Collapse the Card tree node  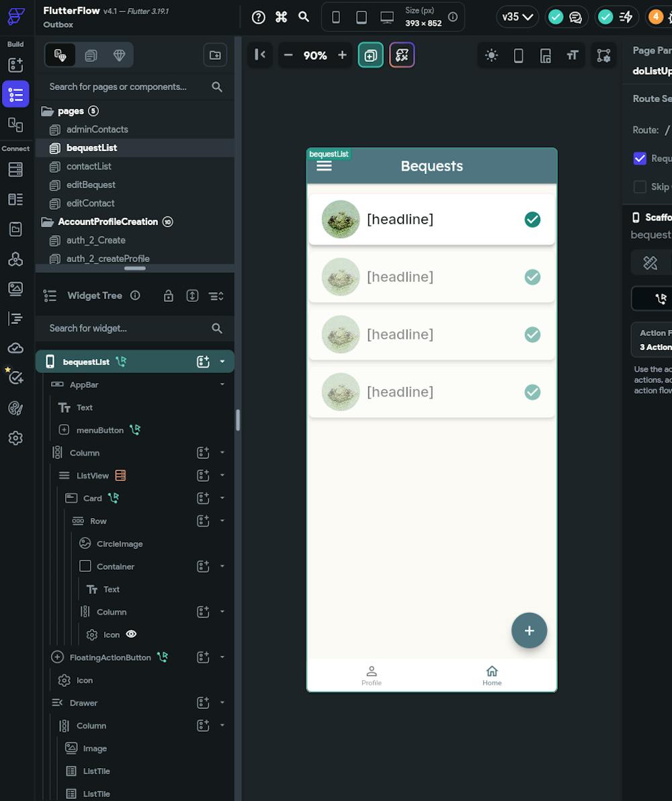pyautogui.click(x=222, y=498)
